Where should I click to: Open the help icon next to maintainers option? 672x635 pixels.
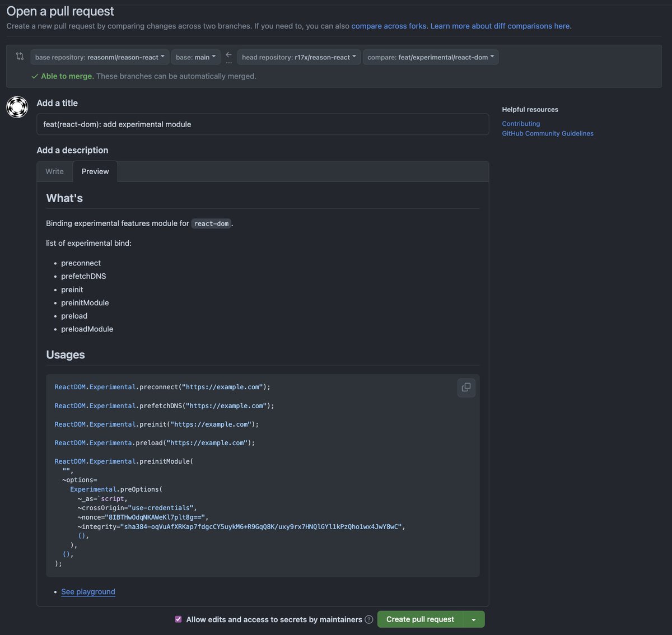point(369,619)
